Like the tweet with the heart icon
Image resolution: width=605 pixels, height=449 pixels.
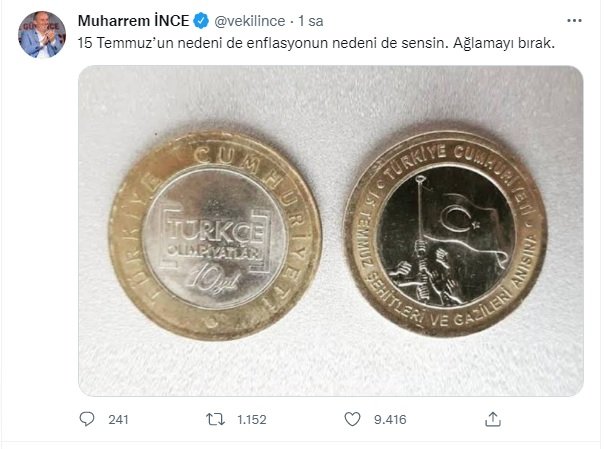click(351, 420)
